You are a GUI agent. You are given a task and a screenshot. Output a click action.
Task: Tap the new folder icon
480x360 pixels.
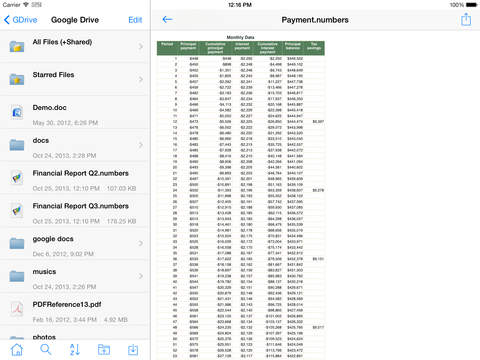[x=104, y=350]
